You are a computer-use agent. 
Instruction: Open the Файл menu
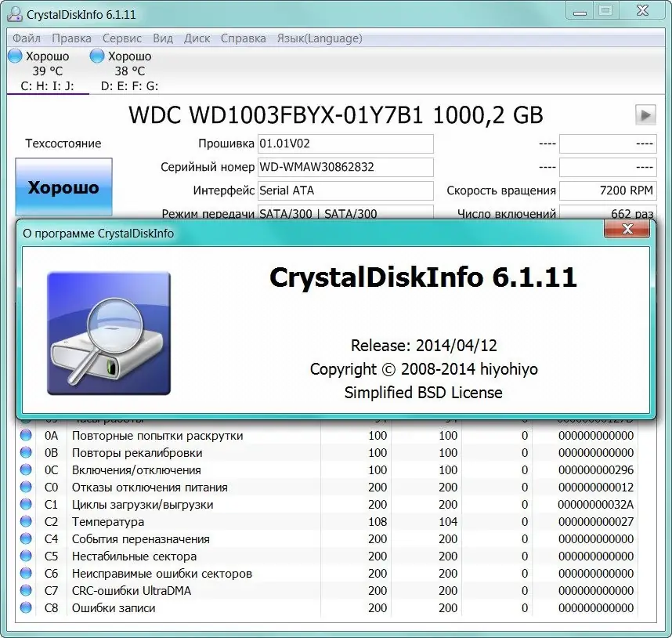27,38
